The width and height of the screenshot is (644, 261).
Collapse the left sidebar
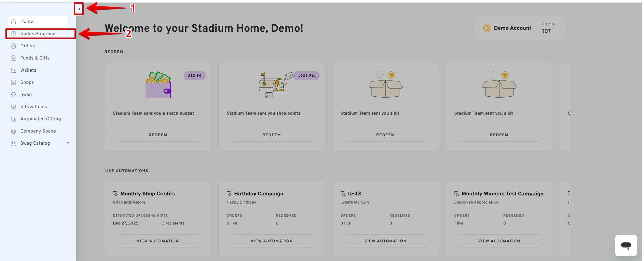coord(79,9)
